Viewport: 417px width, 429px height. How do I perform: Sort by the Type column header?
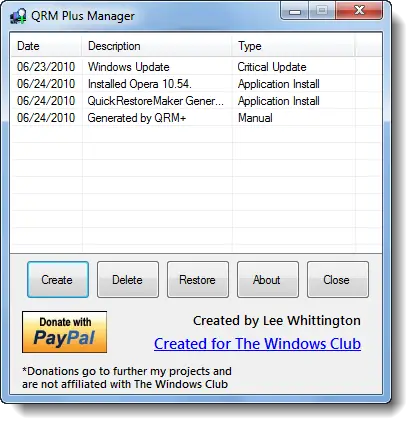click(293, 46)
